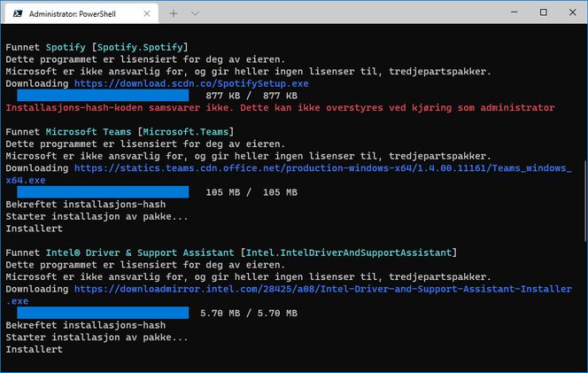
Task: Click the red installation hash mismatch error
Action: tap(280, 108)
